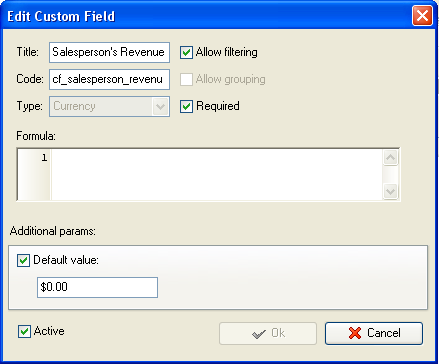Click line number 1 in formula gutter
The height and width of the screenshot is (364, 439).
[x=44, y=158]
